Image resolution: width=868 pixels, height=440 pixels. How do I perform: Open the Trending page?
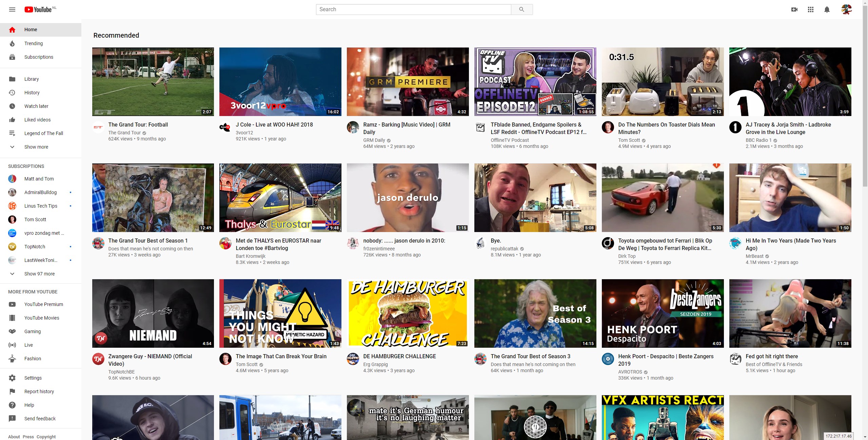[x=34, y=43]
